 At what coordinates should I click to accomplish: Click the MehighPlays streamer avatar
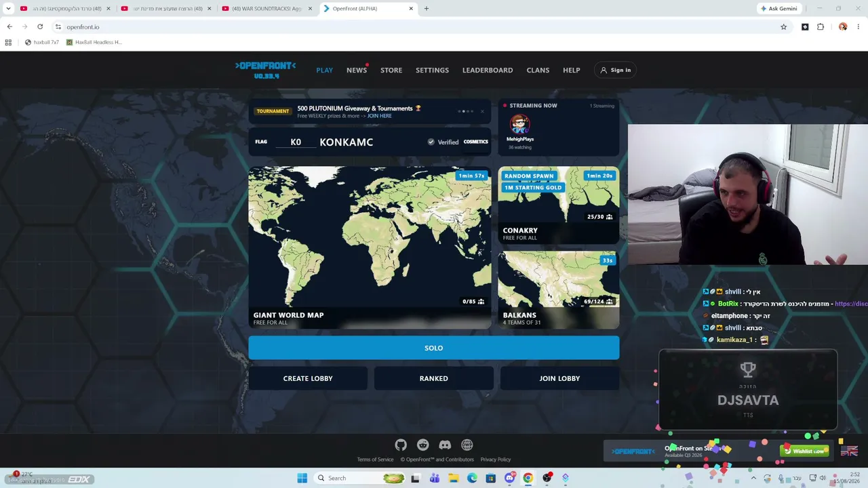[520, 124]
